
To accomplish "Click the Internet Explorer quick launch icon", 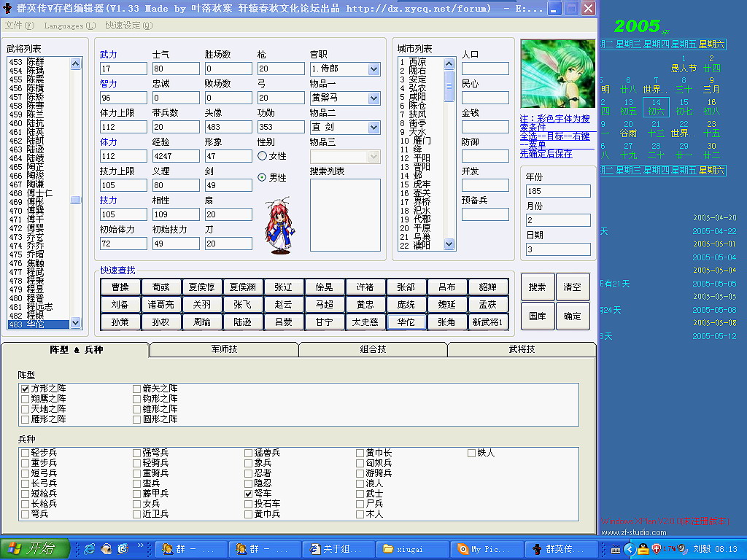I will click(x=90, y=548).
